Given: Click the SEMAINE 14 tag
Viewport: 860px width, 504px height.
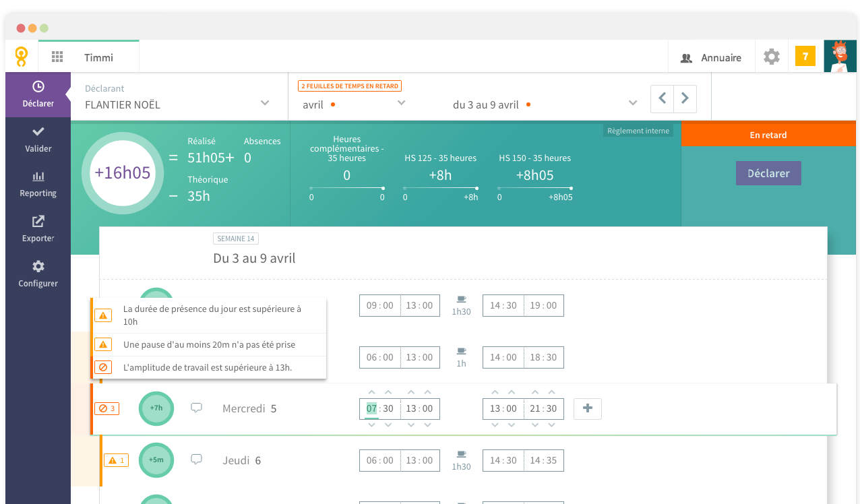Looking at the screenshot, I should coord(236,239).
